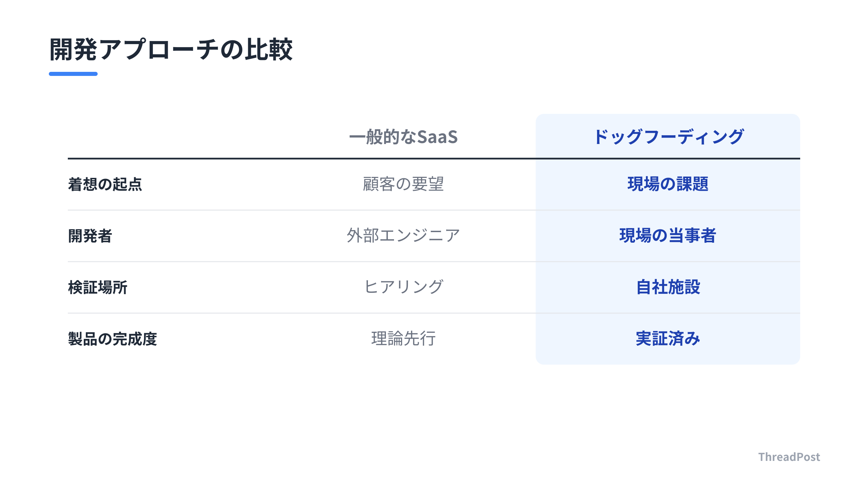Click the 顧客の要望 cell

(x=403, y=184)
